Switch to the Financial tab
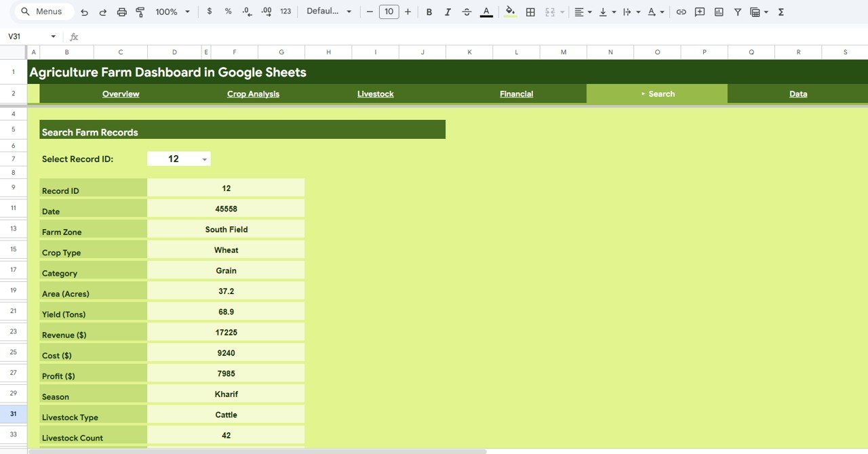 pos(516,94)
